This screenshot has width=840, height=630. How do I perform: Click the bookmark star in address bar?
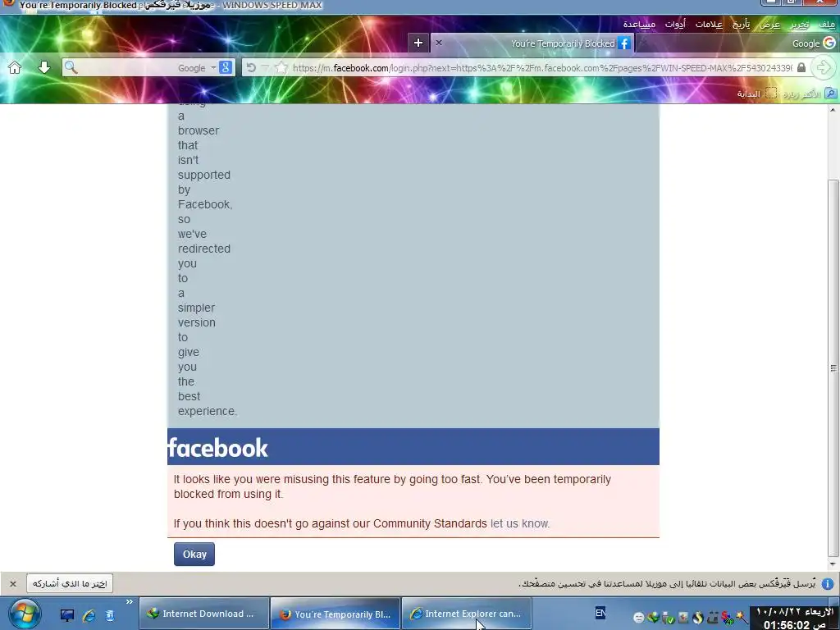[281, 67]
